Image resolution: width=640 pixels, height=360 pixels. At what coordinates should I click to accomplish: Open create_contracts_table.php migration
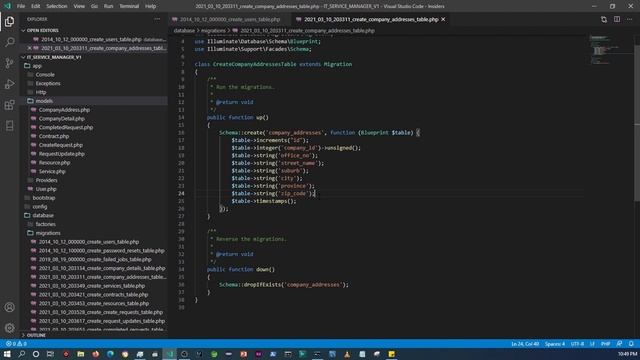(94, 294)
